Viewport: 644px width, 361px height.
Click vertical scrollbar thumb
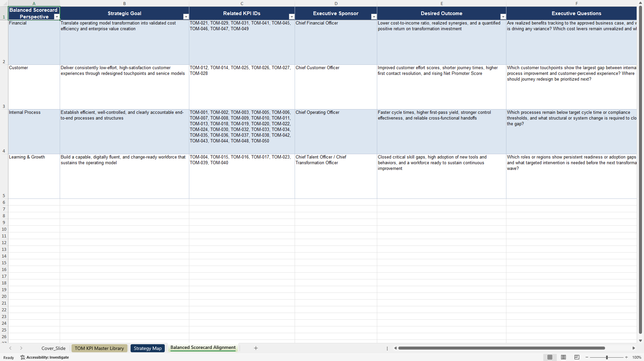[x=640, y=170]
